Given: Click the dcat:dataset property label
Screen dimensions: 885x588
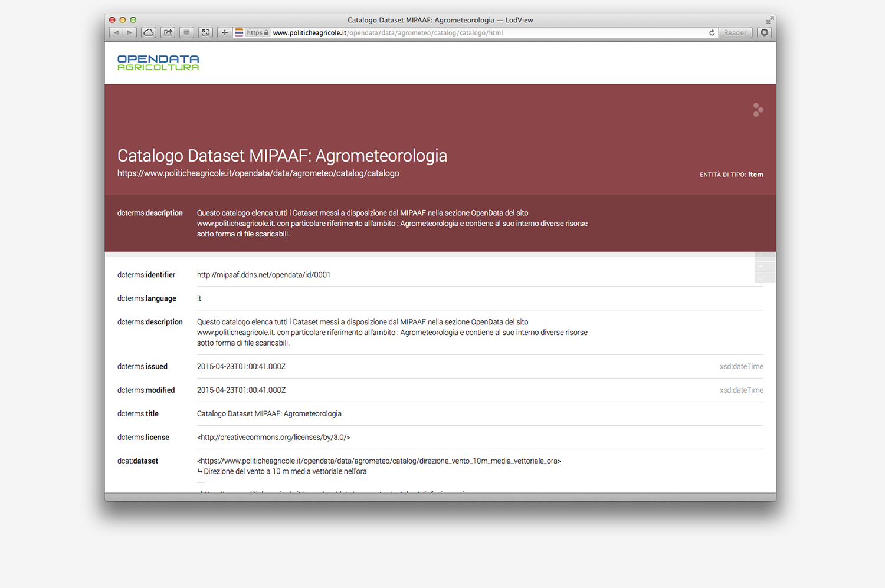Looking at the screenshot, I should [137, 461].
